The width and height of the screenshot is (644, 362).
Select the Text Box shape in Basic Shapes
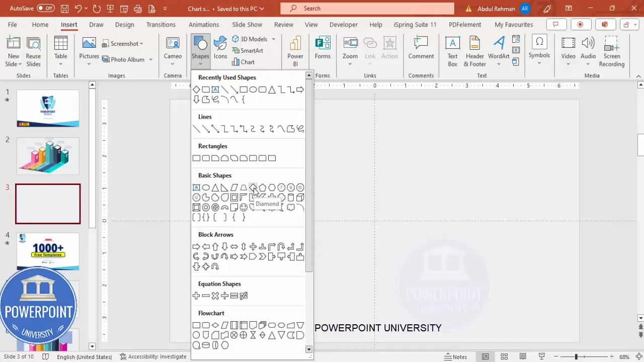(x=196, y=188)
